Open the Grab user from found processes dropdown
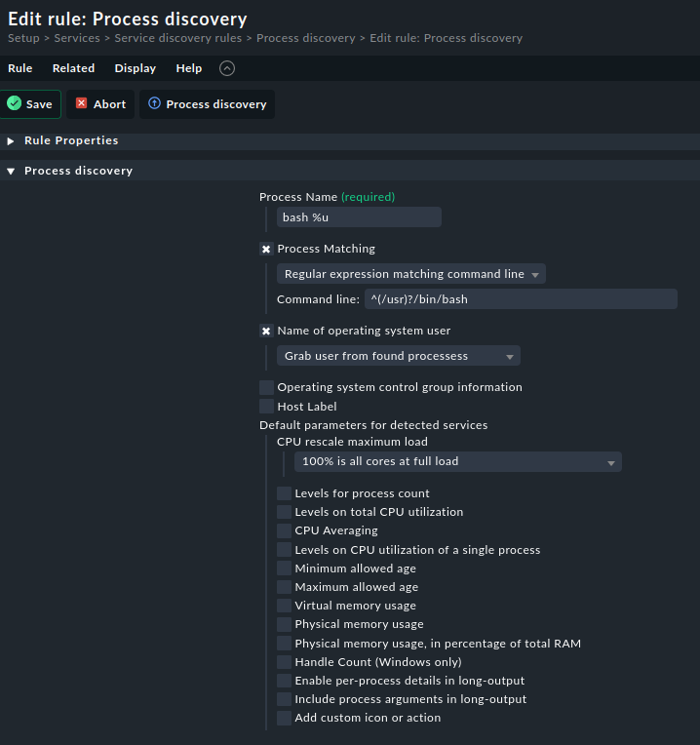Image resolution: width=700 pixels, height=745 pixels. click(399, 356)
